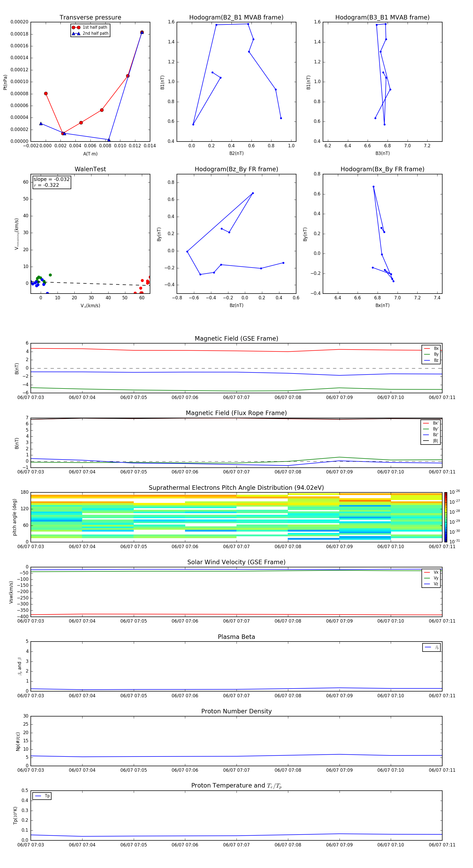Click the 'Hodogram(B2_B1 MVAB frame)' title
This screenshot has width=473, height=868.
[x=236, y=17]
